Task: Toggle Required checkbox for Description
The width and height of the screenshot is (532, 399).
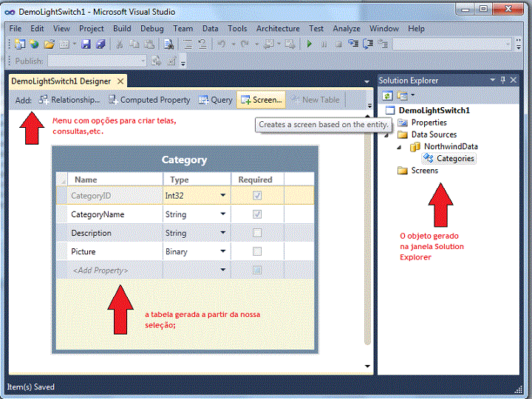Action: (x=257, y=233)
